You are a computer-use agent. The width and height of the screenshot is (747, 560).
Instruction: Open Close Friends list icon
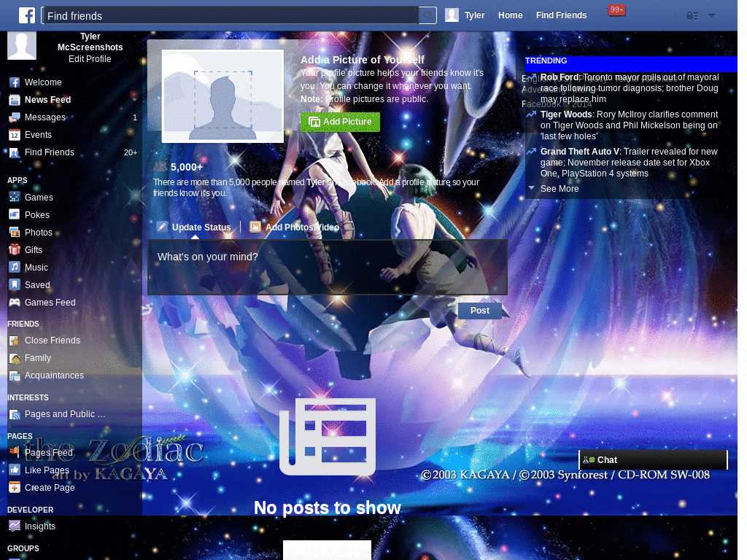click(x=15, y=341)
